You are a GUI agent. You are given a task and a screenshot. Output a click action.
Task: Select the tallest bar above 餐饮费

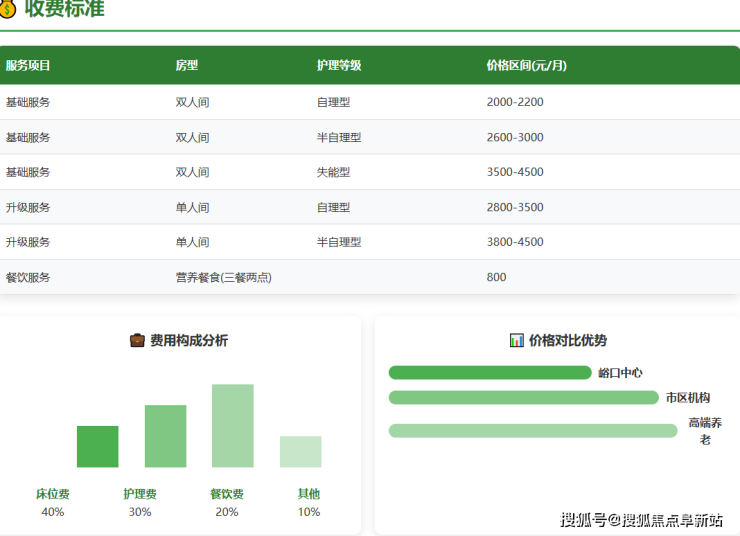pyautogui.click(x=232, y=426)
